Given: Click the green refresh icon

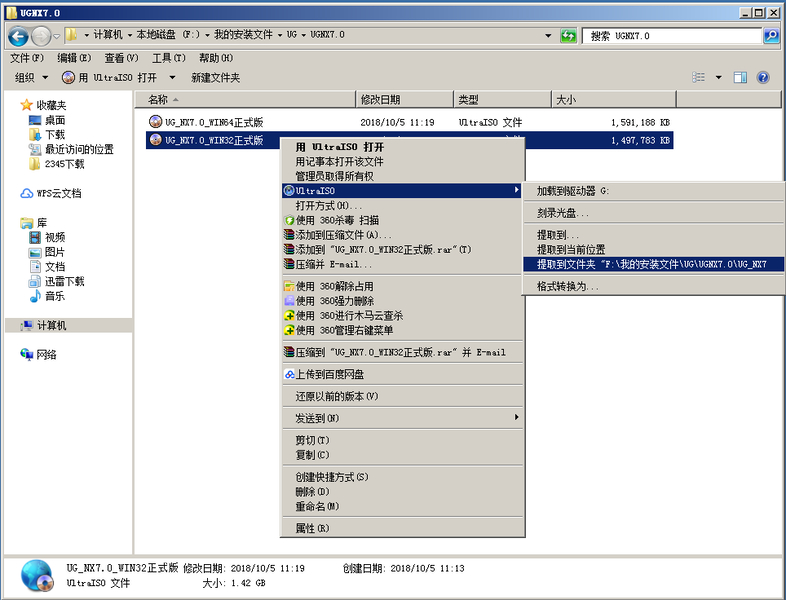Looking at the screenshot, I should (568, 36).
